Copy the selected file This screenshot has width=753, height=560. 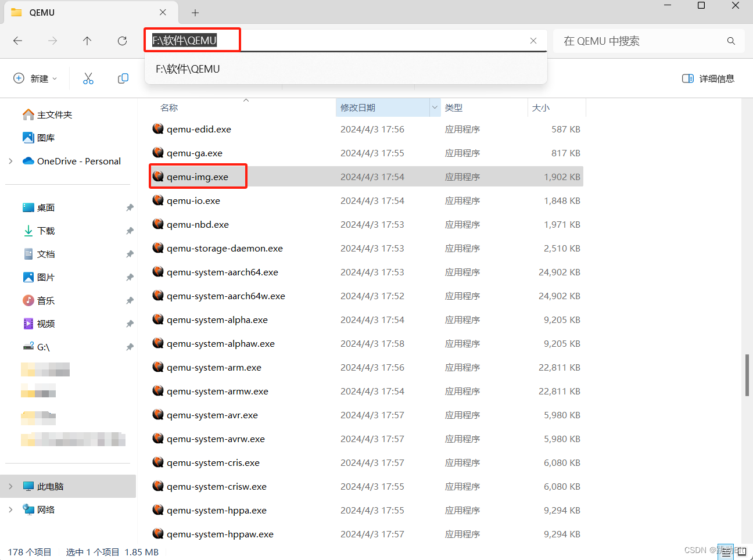coord(123,78)
